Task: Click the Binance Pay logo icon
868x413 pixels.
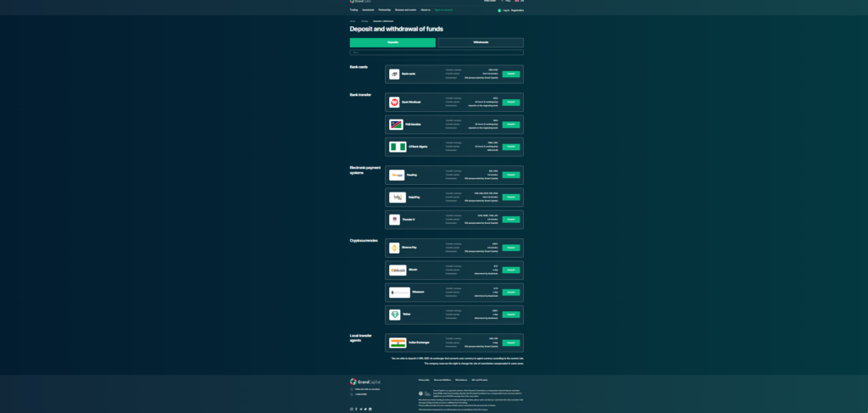Action: (x=394, y=248)
